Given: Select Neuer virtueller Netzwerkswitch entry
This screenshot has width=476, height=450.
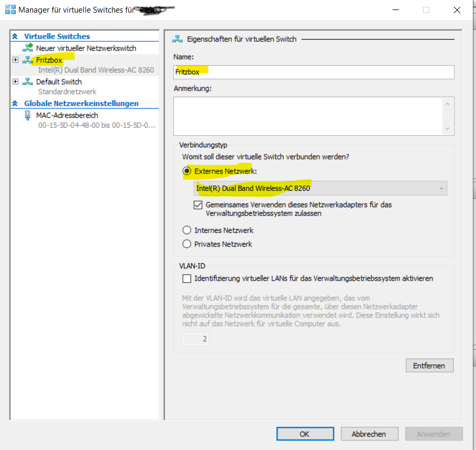Looking at the screenshot, I should pyautogui.click(x=86, y=48).
